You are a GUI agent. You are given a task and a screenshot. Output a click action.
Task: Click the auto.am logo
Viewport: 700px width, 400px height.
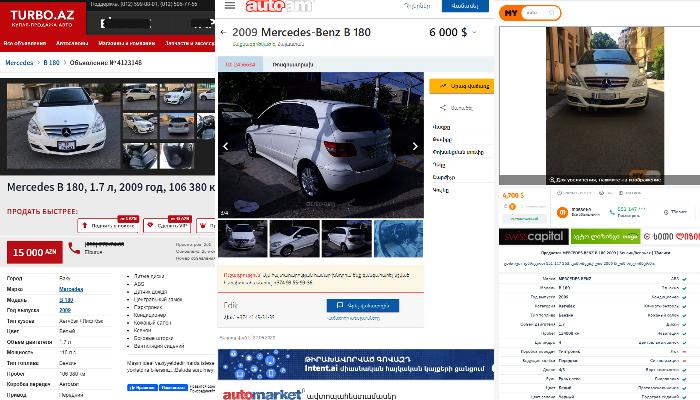(279, 6)
